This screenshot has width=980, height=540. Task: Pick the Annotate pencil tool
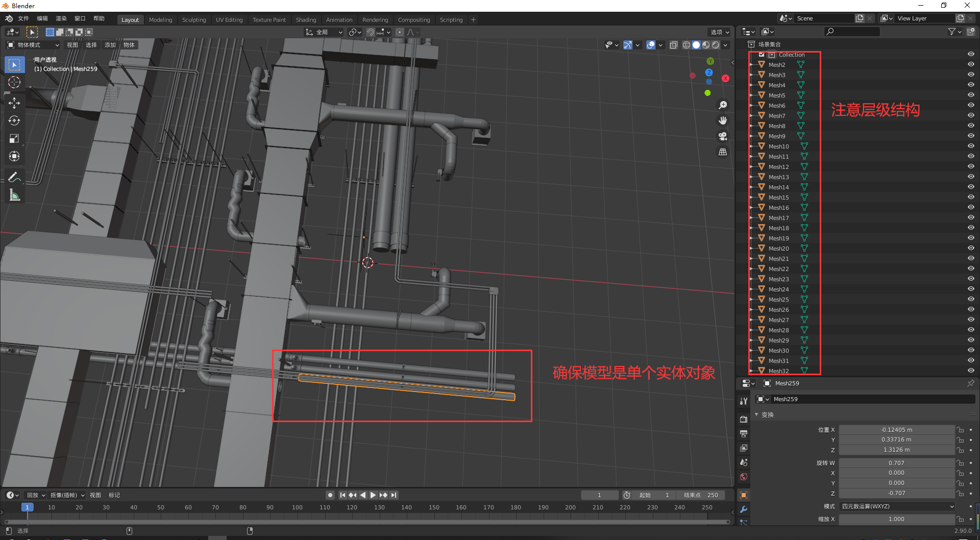point(14,177)
